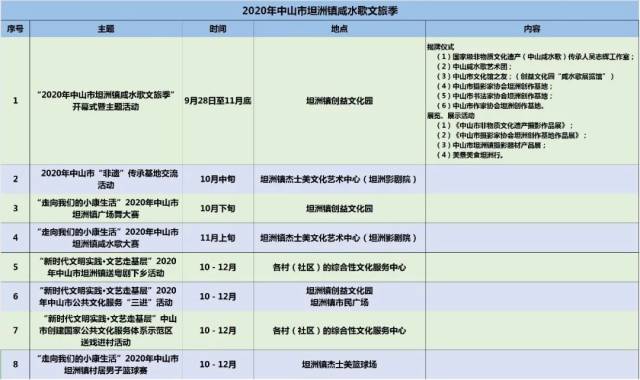Select the "坦洲镇广场舞大赛" theme cell
This screenshot has height=380, width=640.
106,209
